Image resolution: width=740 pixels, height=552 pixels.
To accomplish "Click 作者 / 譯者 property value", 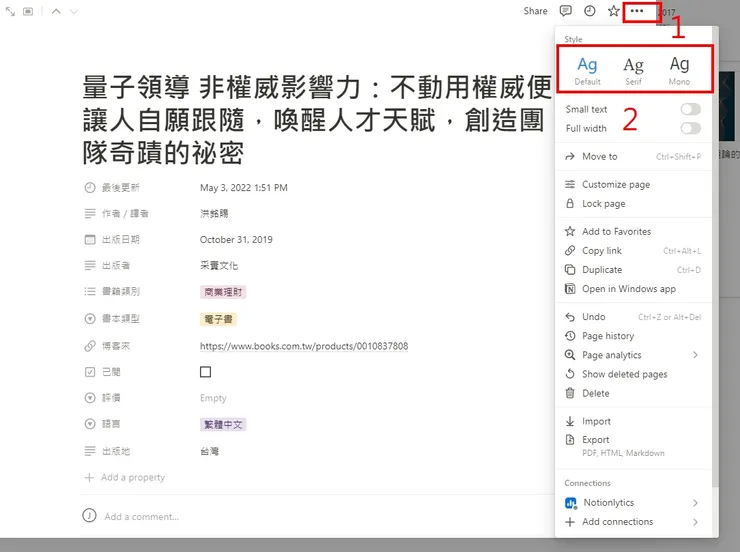I will point(214,214).
